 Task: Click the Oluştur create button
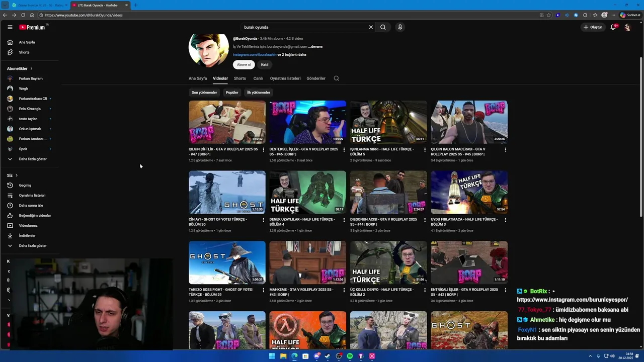pyautogui.click(x=593, y=27)
